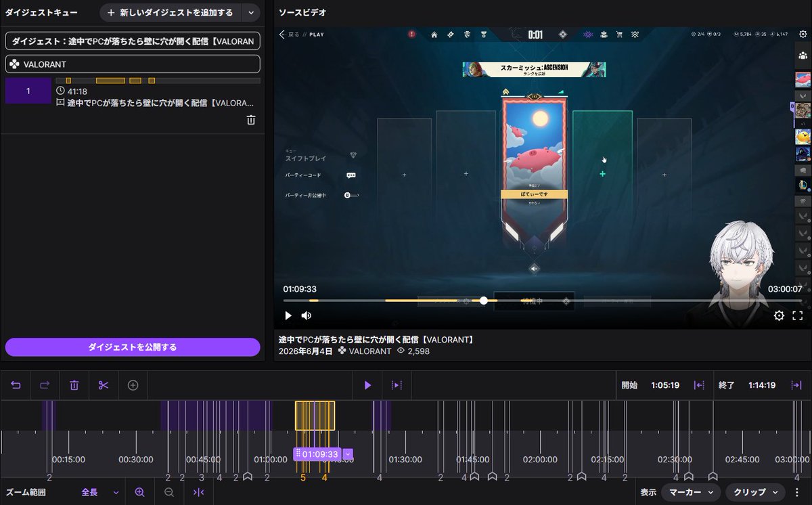This screenshot has width=812, height=505.
Task: Click the bookmark marker just before 01:00:00
Action: point(248,477)
